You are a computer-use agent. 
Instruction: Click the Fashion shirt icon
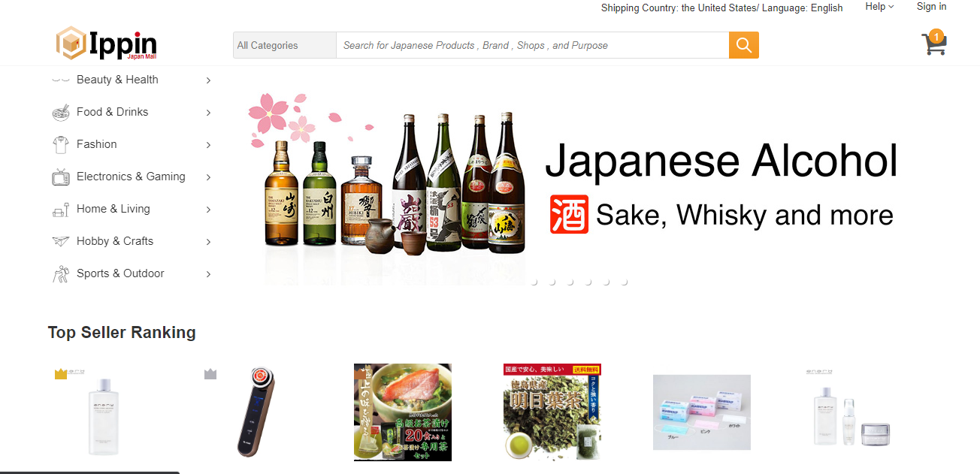(61, 144)
